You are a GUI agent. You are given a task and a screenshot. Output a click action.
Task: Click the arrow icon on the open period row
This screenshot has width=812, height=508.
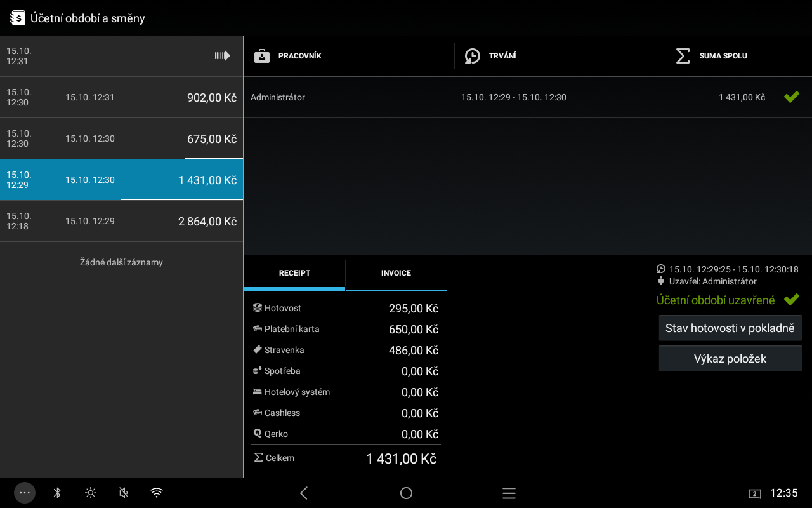pyautogui.click(x=222, y=56)
